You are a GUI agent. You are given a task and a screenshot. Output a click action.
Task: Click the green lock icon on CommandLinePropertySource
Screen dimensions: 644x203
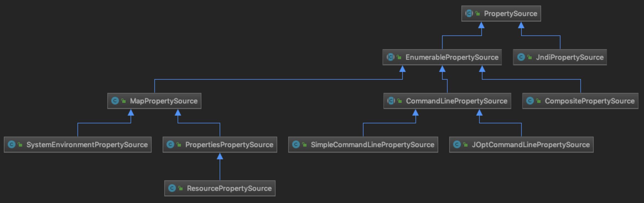pos(399,101)
